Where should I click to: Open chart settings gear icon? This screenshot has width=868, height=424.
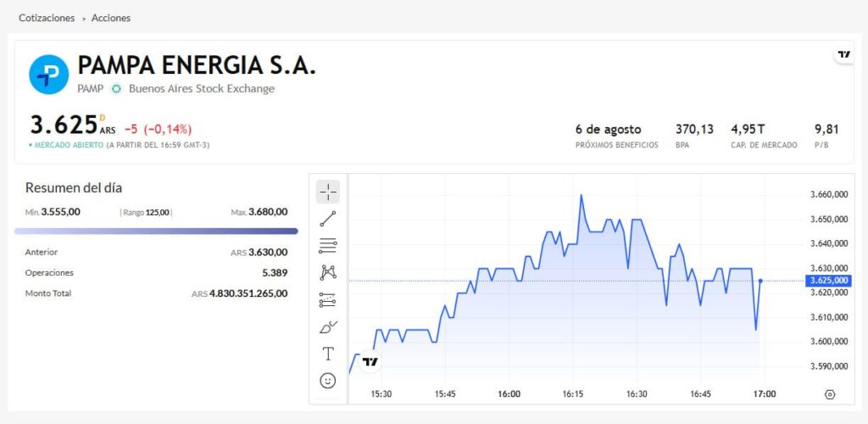tap(829, 394)
